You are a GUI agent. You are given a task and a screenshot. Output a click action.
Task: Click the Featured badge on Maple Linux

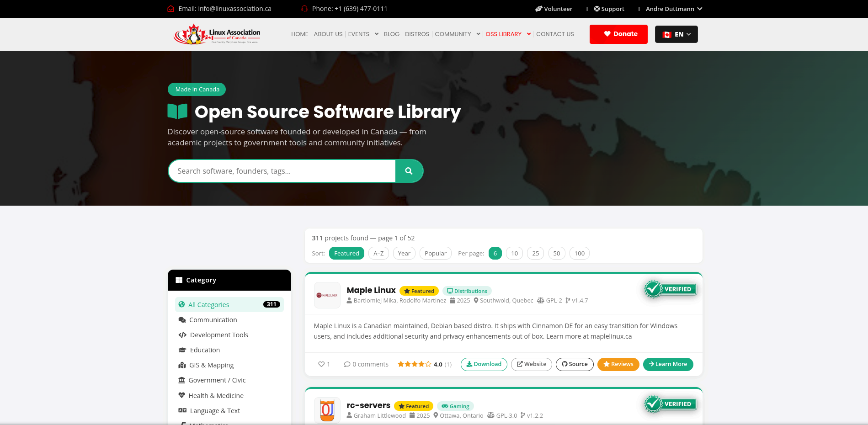(x=419, y=291)
